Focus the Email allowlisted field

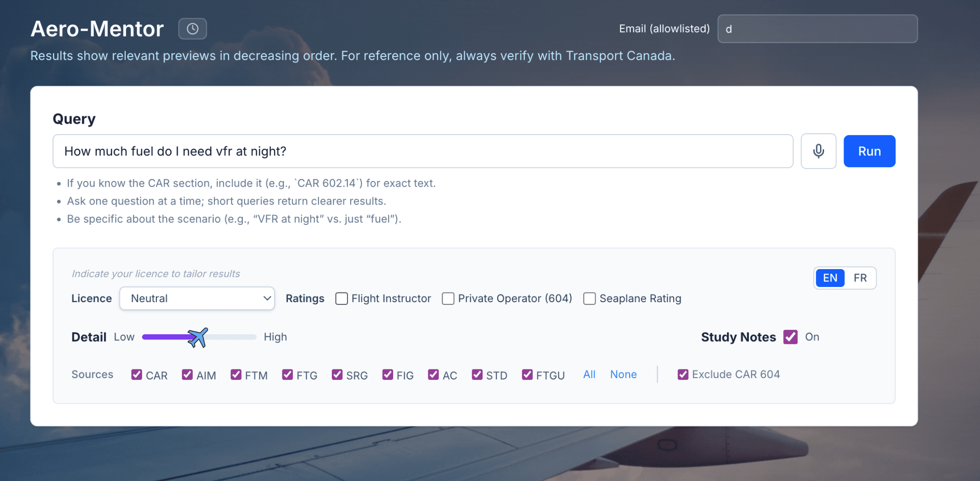[817, 29]
